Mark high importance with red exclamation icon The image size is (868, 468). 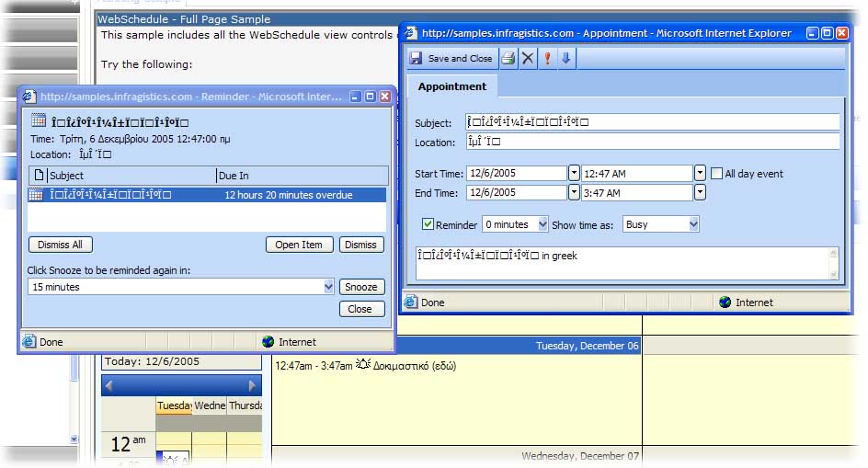(547, 58)
